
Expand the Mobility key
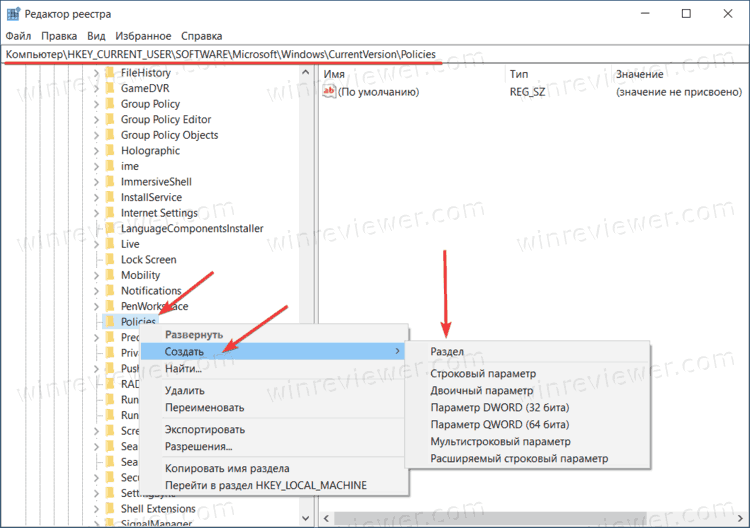(x=96, y=275)
